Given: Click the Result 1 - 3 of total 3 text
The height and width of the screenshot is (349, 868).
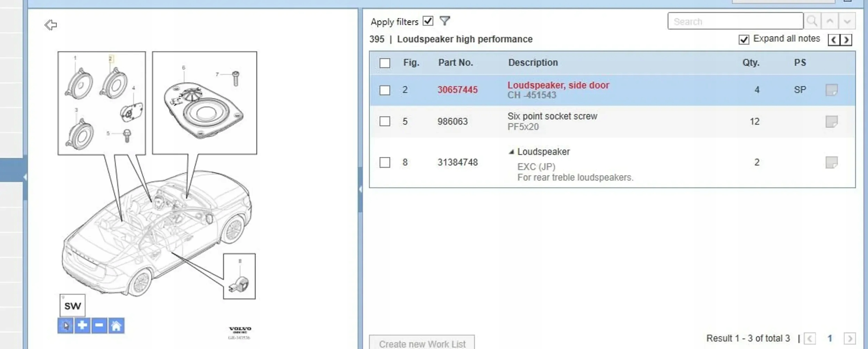Looking at the screenshot, I should pos(748,338).
